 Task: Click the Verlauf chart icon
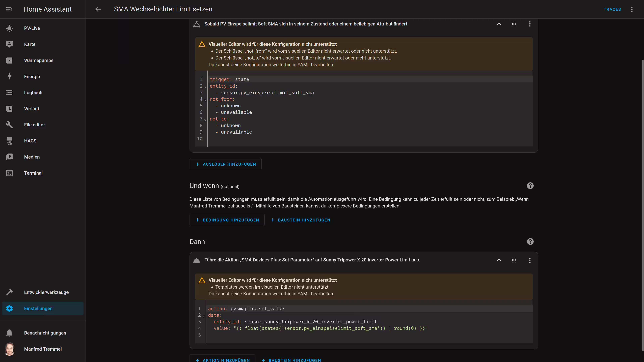(x=9, y=109)
